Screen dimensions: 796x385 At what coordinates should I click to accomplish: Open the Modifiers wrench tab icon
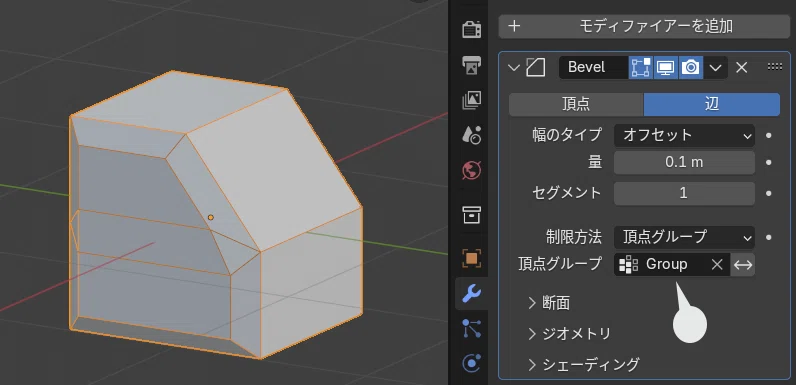point(472,294)
